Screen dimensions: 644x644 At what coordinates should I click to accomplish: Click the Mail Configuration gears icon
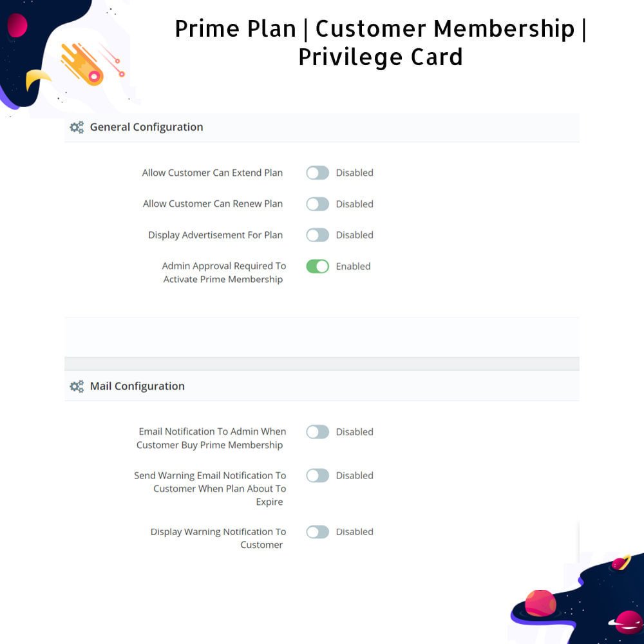(x=77, y=386)
